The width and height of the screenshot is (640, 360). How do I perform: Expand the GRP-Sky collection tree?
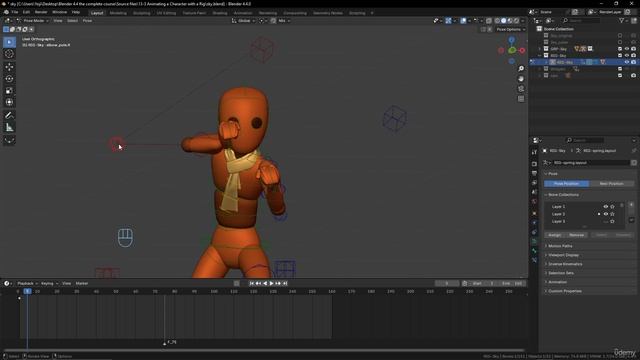pyautogui.click(x=540, y=49)
